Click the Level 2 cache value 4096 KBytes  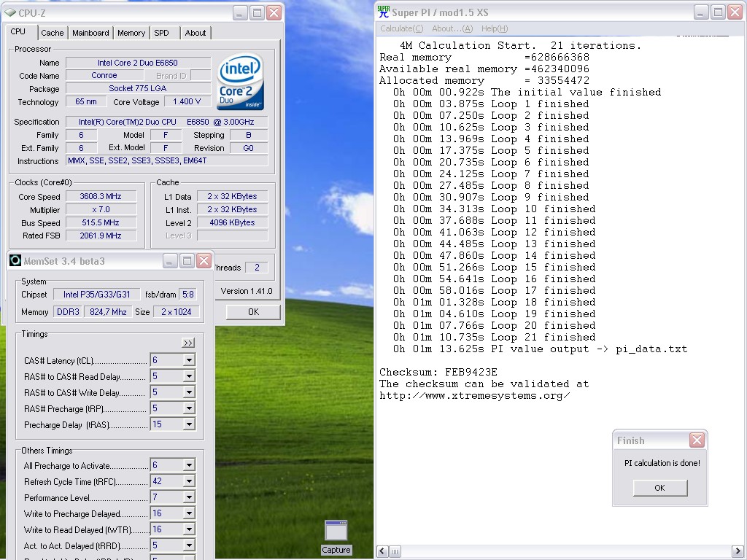click(233, 222)
